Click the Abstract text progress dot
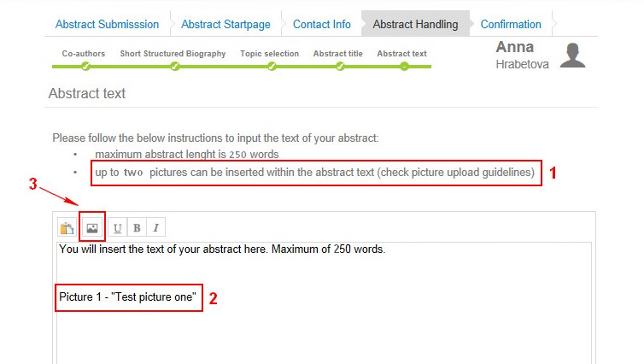The height and width of the screenshot is (364, 644). [405, 66]
